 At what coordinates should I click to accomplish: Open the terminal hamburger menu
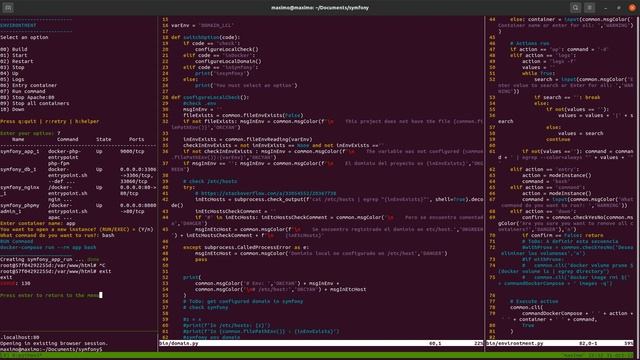point(589,7)
